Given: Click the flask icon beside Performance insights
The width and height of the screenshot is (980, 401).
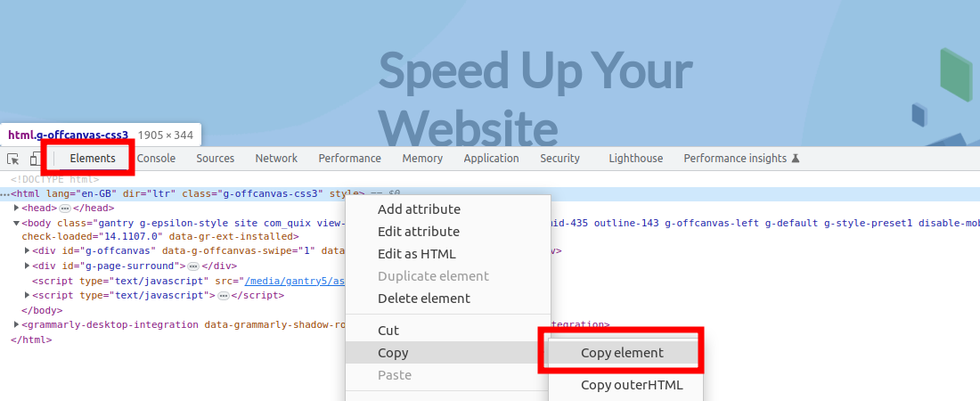Looking at the screenshot, I should click(795, 159).
